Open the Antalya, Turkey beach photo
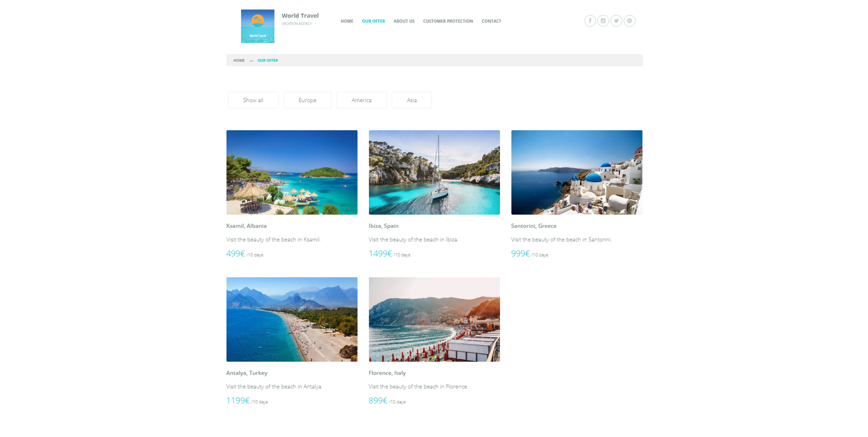The image size is (868, 437). (292, 319)
